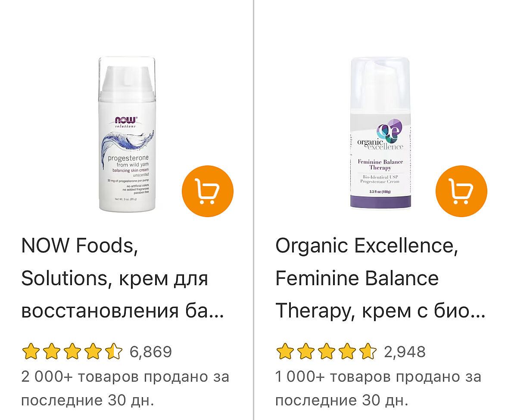Viewport: 508px width, 420px height.
Task: Add NOW Foods progesterone cream to cart
Action: [x=207, y=191]
